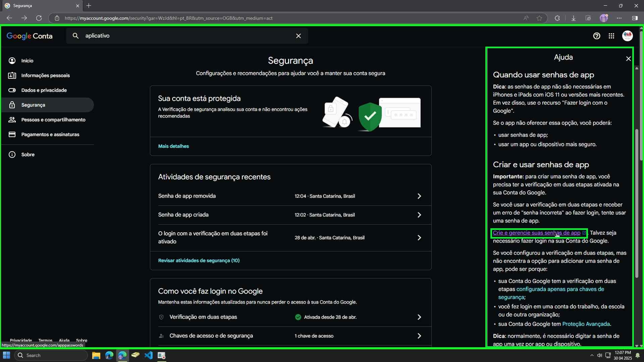644x362 pixels.
Task: Go to Início in sidebar
Action: click(x=48, y=61)
